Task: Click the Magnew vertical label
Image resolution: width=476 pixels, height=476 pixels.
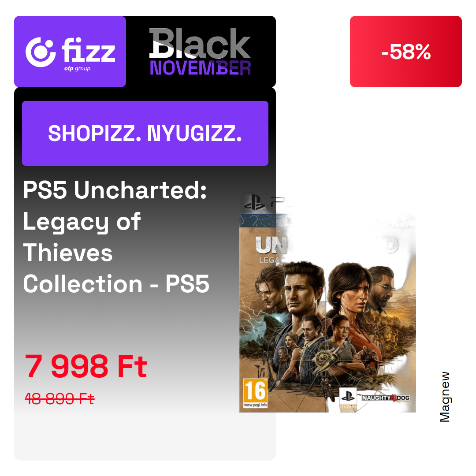Action: 445,397
